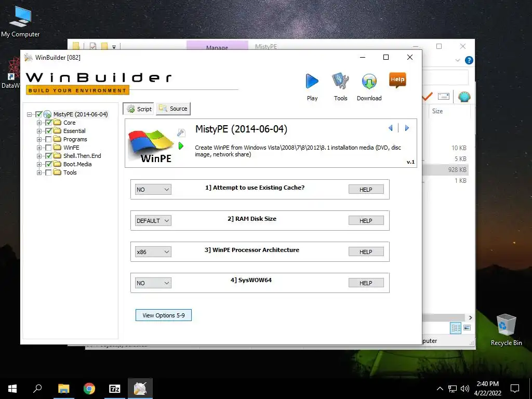Go to next script with right blue arrow
532x399 pixels.
click(x=407, y=128)
